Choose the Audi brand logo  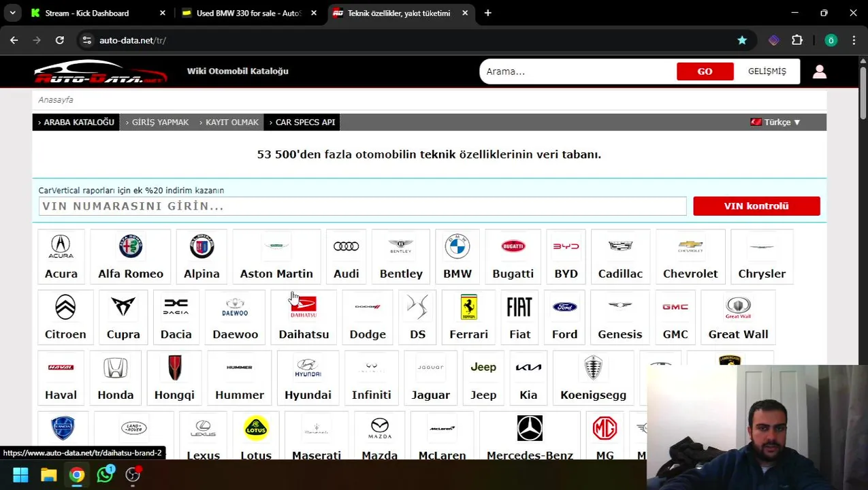(x=346, y=246)
